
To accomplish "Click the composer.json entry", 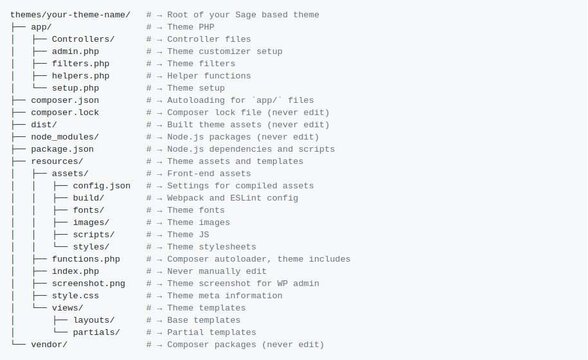I will [x=65, y=100].
